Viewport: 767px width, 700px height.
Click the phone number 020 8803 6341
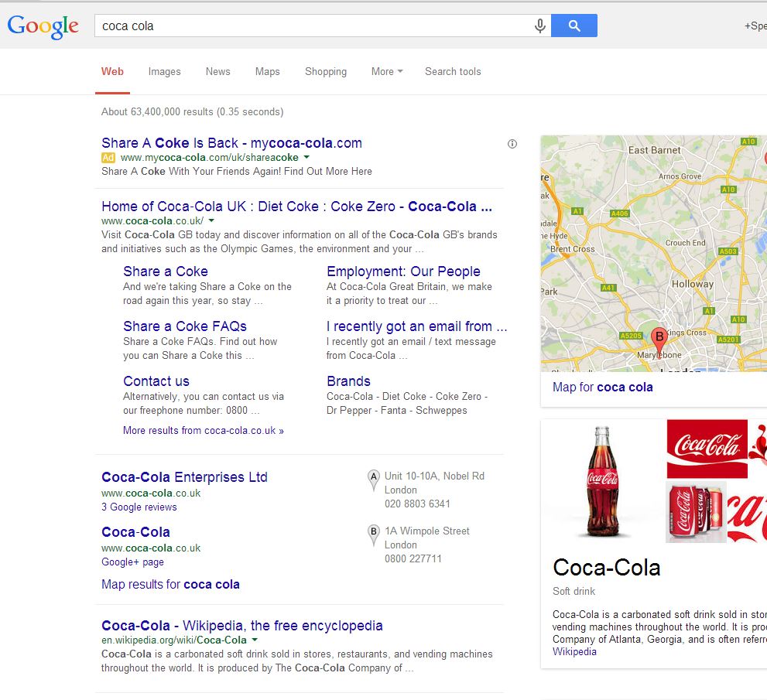click(x=417, y=504)
